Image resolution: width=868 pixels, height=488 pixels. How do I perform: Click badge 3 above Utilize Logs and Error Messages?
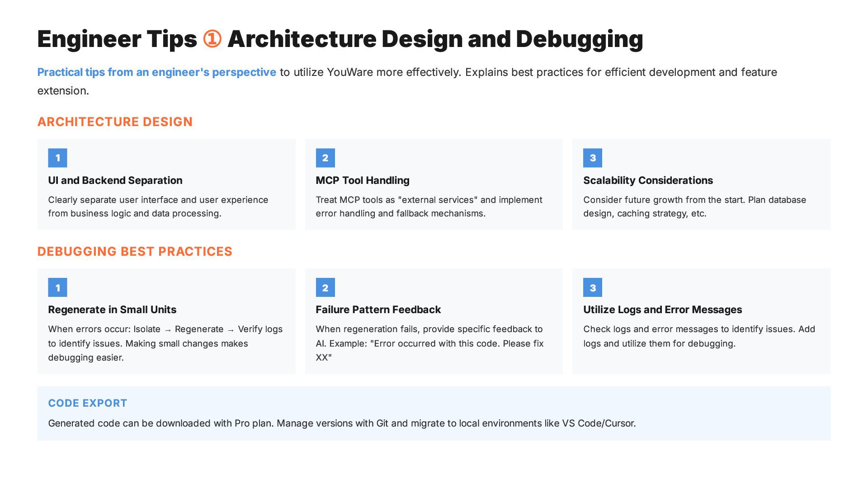click(x=592, y=287)
